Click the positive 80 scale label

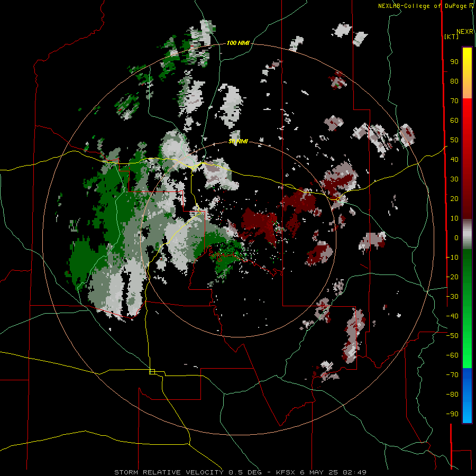pos(454,81)
